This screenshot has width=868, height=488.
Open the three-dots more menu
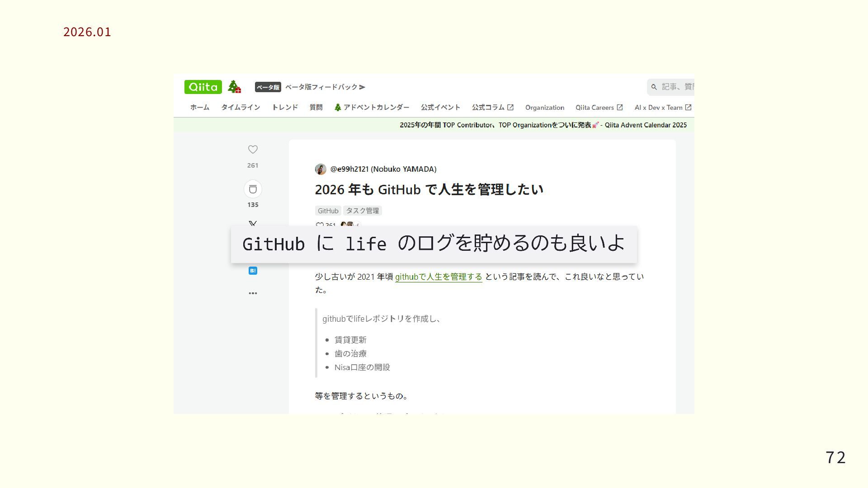coord(253,293)
